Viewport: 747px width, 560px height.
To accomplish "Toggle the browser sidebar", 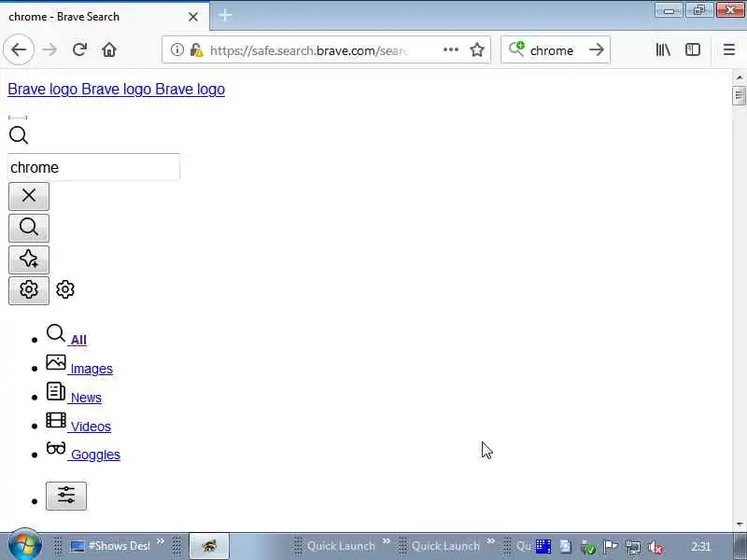I will (x=693, y=49).
